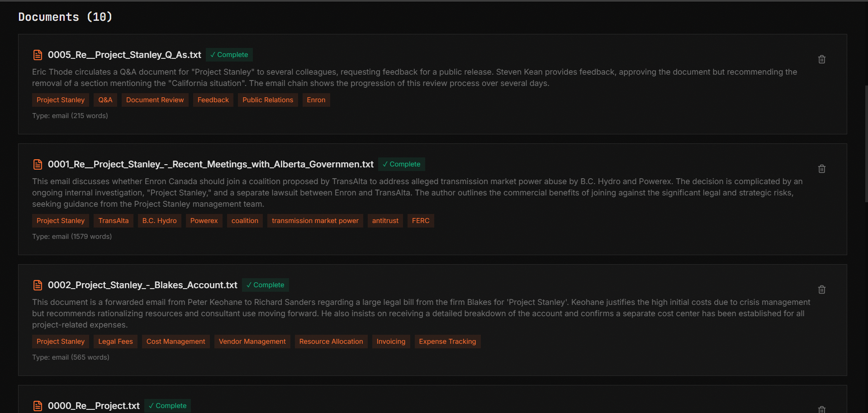Image resolution: width=868 pixels, height=413 pixels.
Task: Click the FERC tag
Action: click(420, 221)
